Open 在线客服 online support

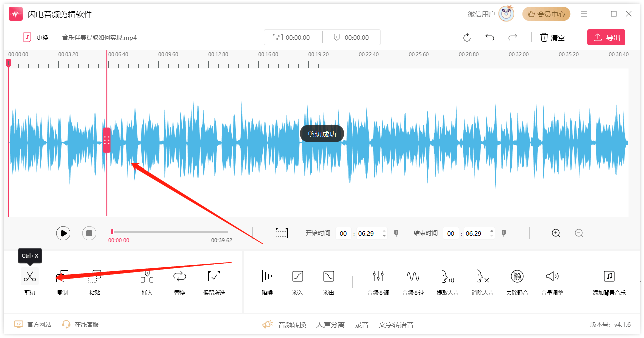[80, 324]
